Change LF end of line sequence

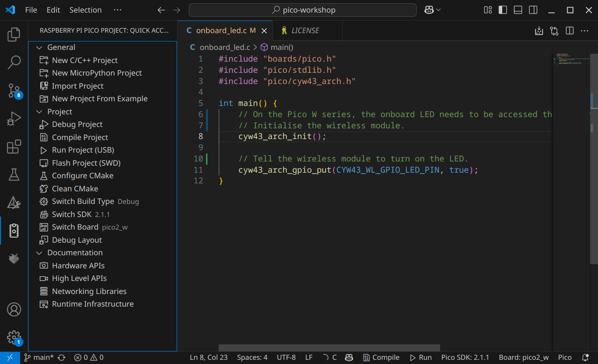(309, 357)
